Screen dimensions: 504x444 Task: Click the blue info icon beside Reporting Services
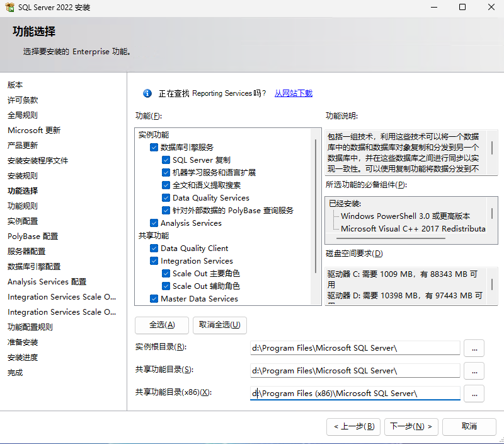147,93
